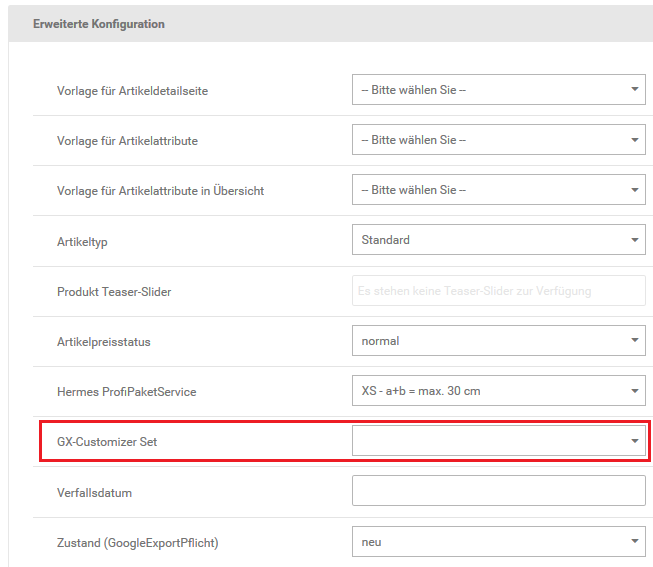
Task: Click the Verfallsdatum label text
Action: click(95, 493)
